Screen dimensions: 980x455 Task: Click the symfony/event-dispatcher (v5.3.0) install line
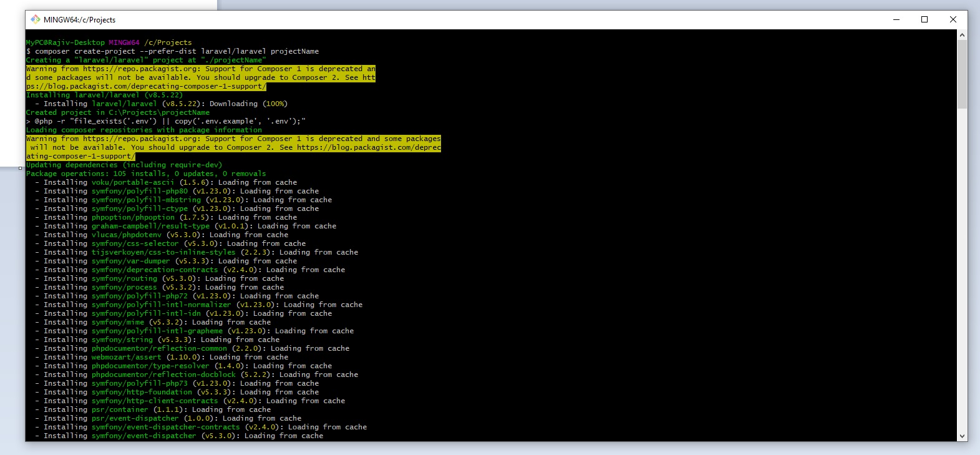click(179, 436)
